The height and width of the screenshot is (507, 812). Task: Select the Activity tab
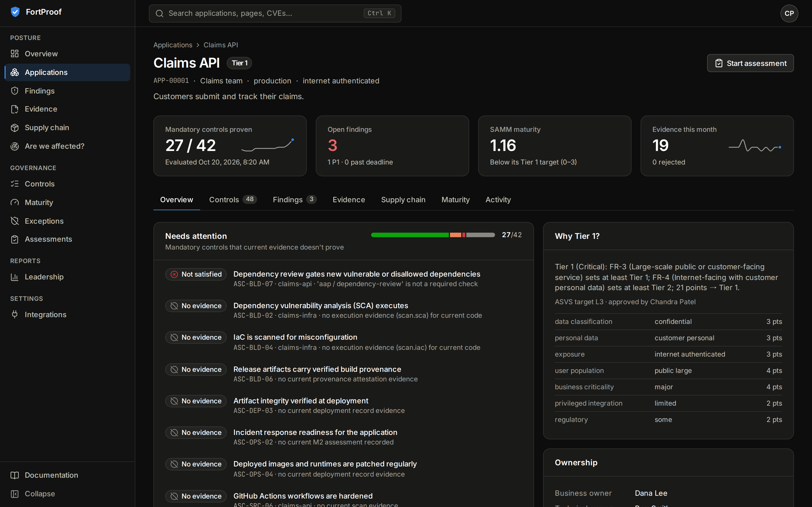pos(498,199)
